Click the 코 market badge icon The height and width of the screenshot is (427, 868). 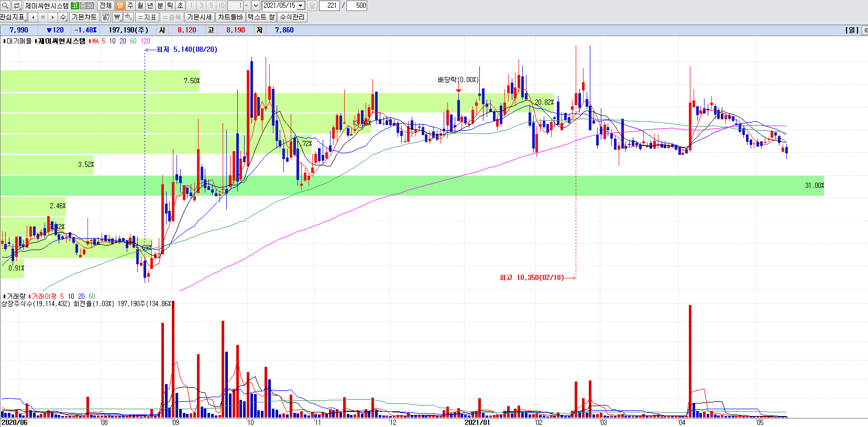[x=75, y=5]
